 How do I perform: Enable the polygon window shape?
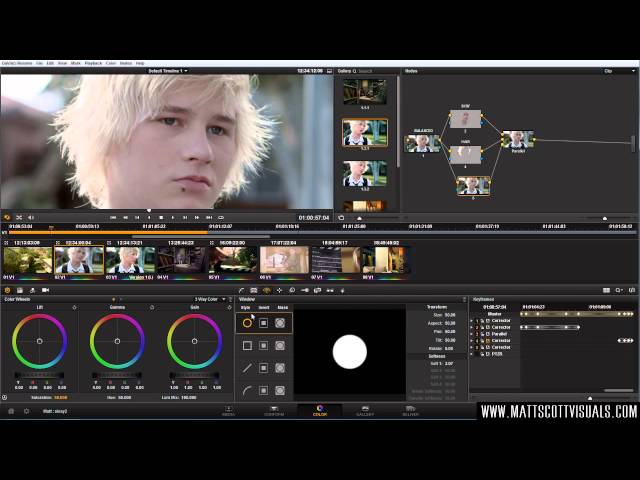point(247,368)
